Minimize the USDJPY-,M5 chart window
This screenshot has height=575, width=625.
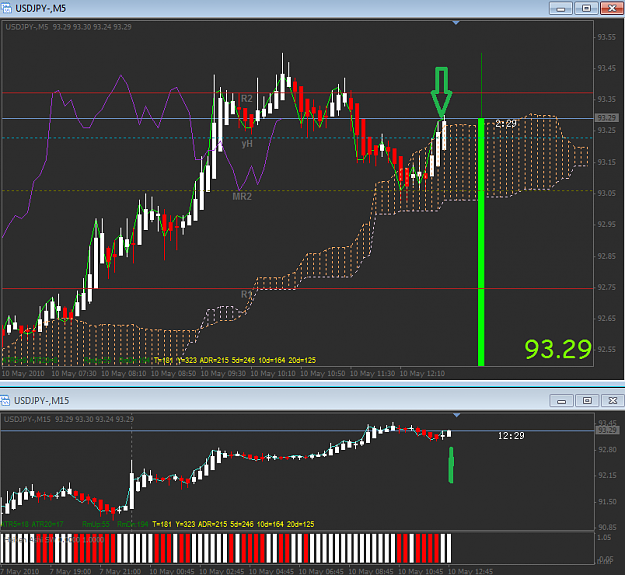(x=560, y=8)
